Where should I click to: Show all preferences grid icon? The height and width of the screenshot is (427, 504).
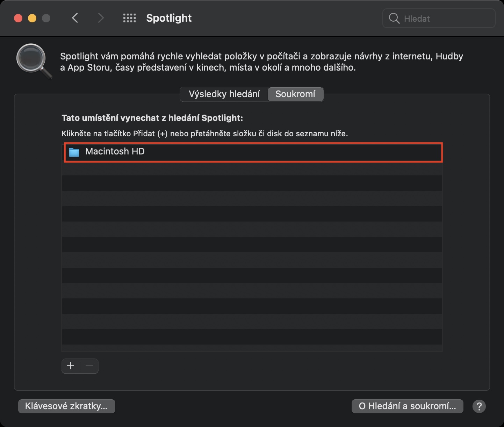[x=129, y=18]
